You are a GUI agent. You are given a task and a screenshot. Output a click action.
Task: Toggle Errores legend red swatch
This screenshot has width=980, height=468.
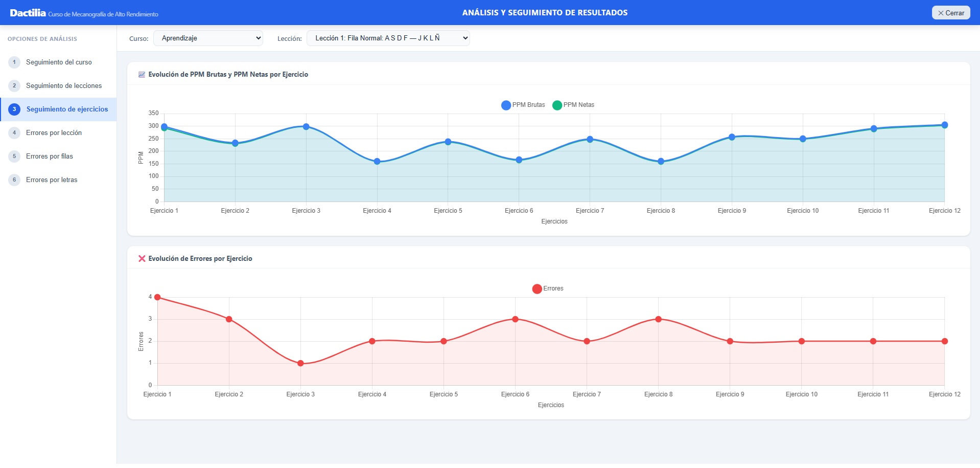(537, 288)
